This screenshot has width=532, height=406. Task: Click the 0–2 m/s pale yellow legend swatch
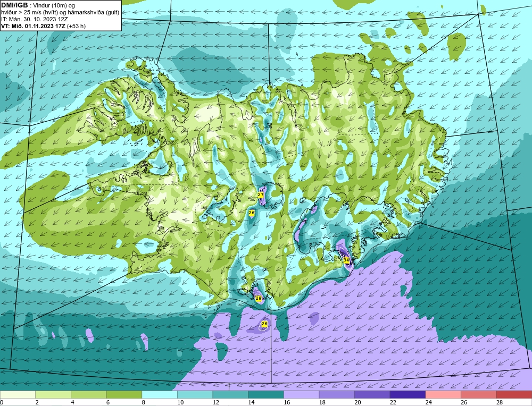[18, 394]
